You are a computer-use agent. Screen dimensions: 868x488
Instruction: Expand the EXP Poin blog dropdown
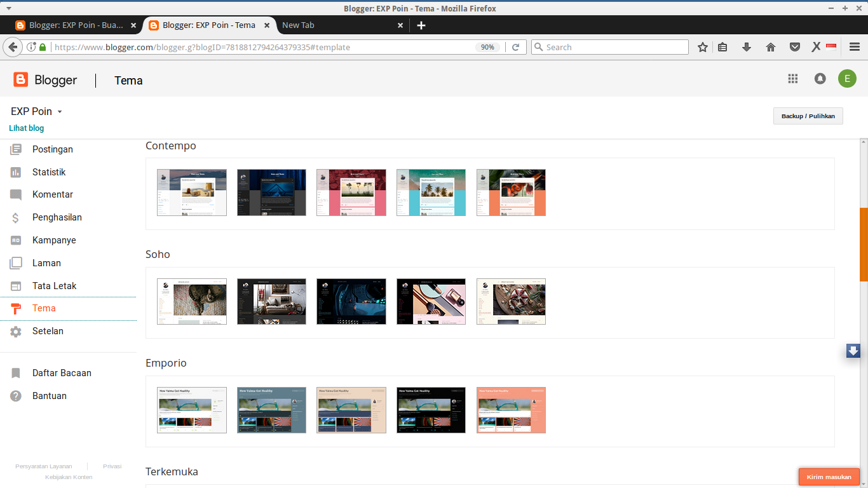(60, 112)
